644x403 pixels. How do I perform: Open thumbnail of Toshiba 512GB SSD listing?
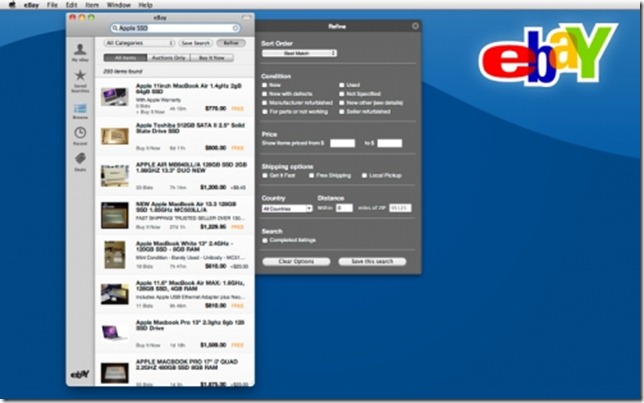click(115, 136)
